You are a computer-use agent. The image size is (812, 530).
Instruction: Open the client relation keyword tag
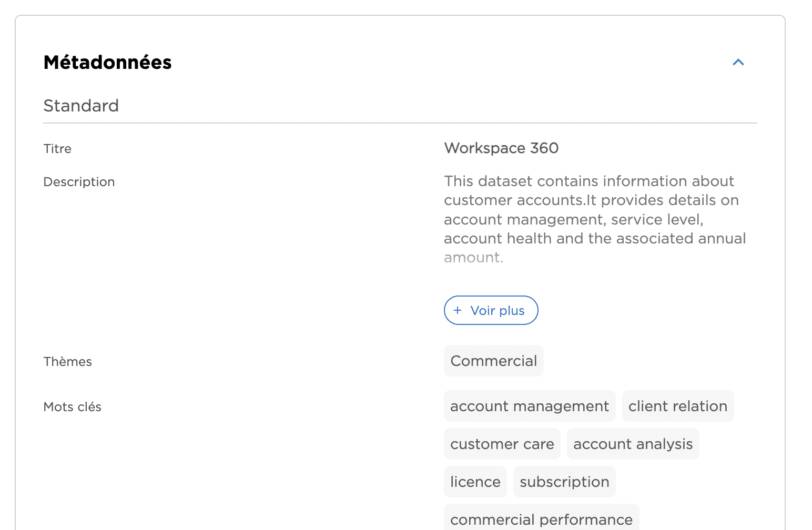tap(677, 406)
